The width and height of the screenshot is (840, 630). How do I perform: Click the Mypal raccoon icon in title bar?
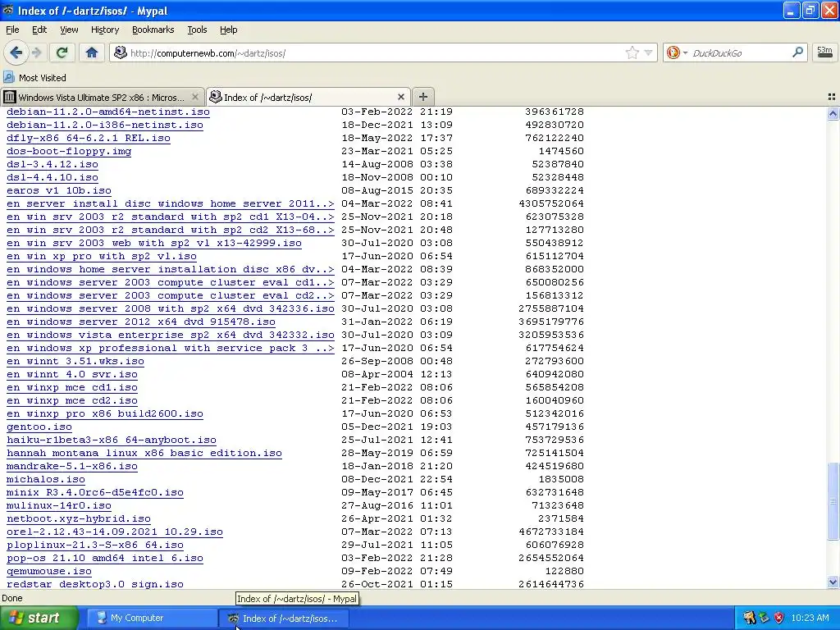click(8, 10)
